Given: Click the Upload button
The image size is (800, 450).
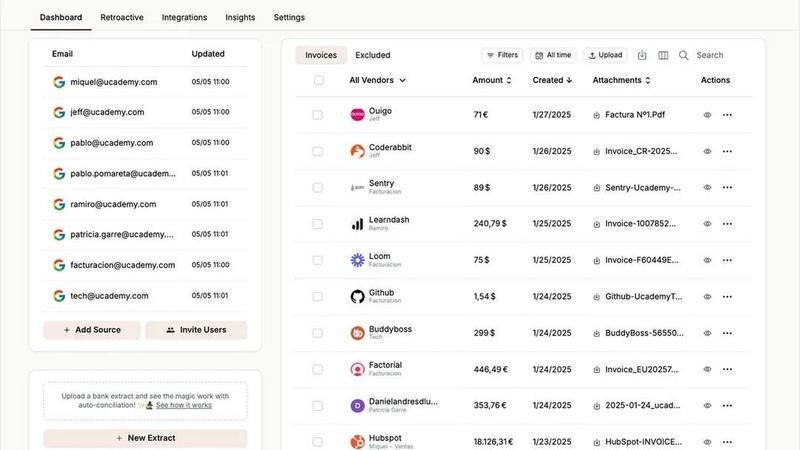Looking at the screenshot, I should [605, 55].
